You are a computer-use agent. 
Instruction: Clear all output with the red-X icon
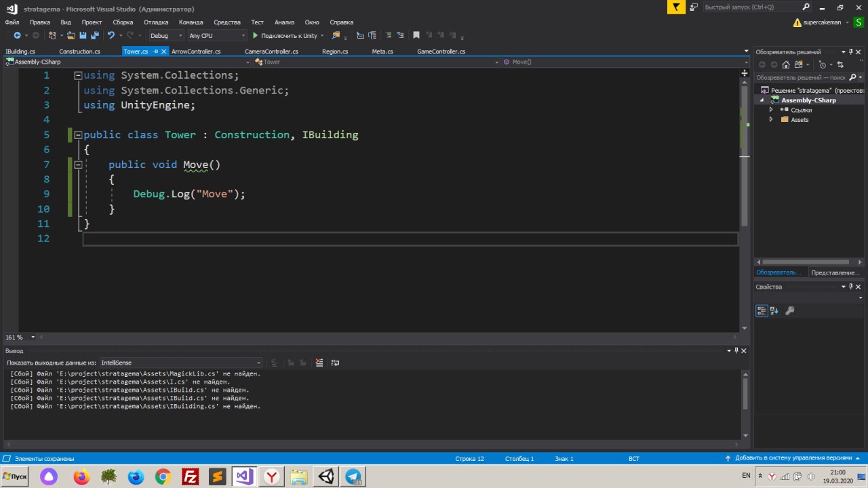click(319, 363)
